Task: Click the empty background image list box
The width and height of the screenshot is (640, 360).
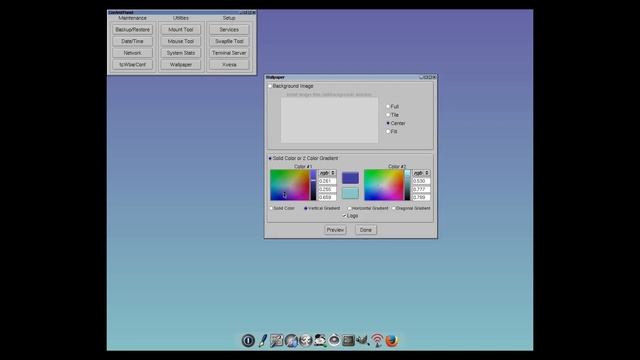Action: 329,120
